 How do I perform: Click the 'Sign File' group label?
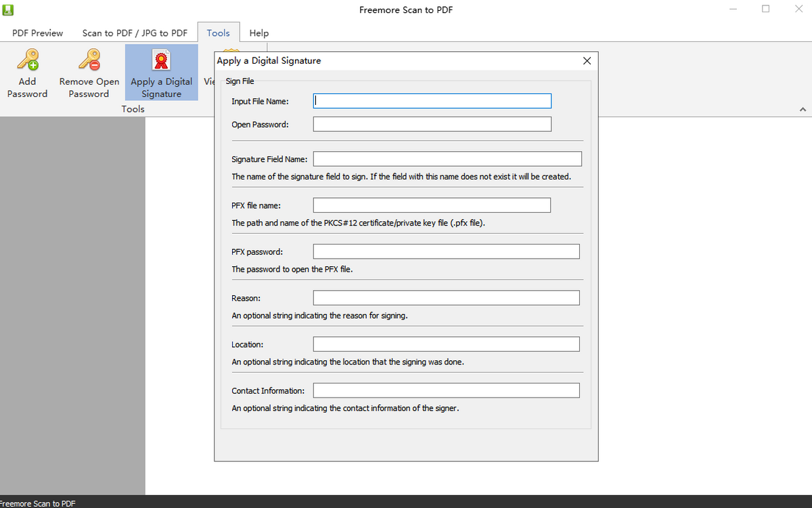[x=240, y=81]
